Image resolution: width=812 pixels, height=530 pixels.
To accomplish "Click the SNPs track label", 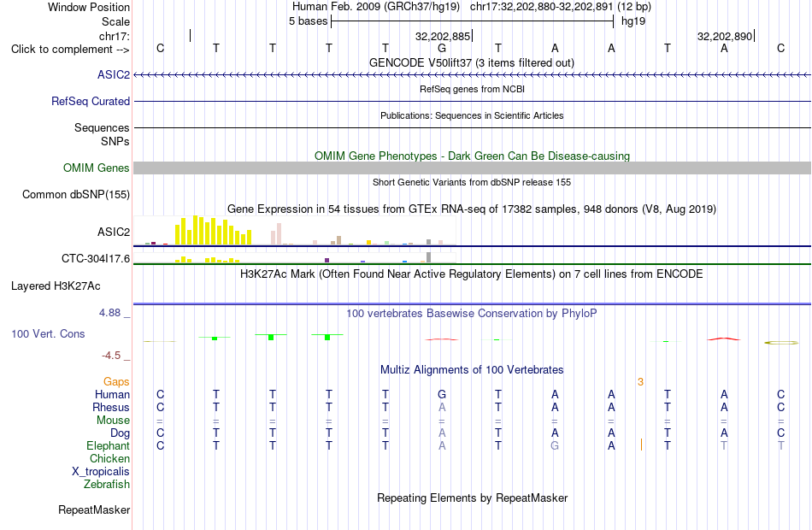I will tap(115, 141).
